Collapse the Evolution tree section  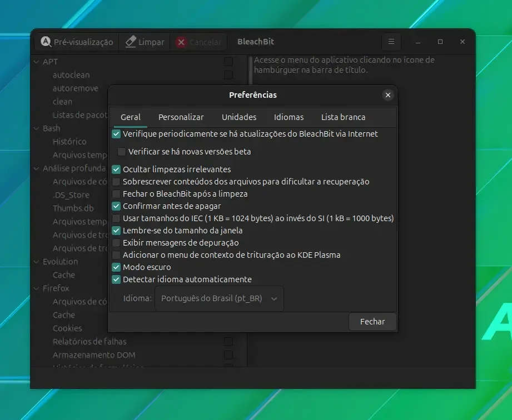click(x=37, y=262)
